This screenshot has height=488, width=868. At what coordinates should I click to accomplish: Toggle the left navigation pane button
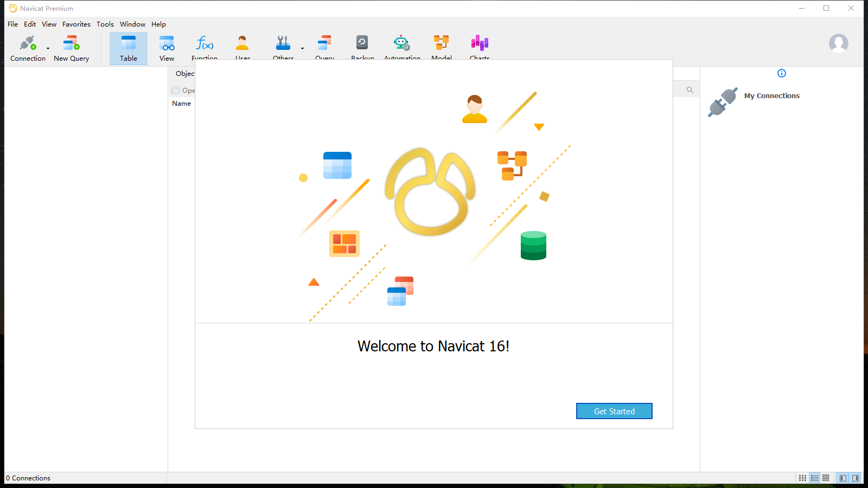pyautogui.click(x=843, y=478)
